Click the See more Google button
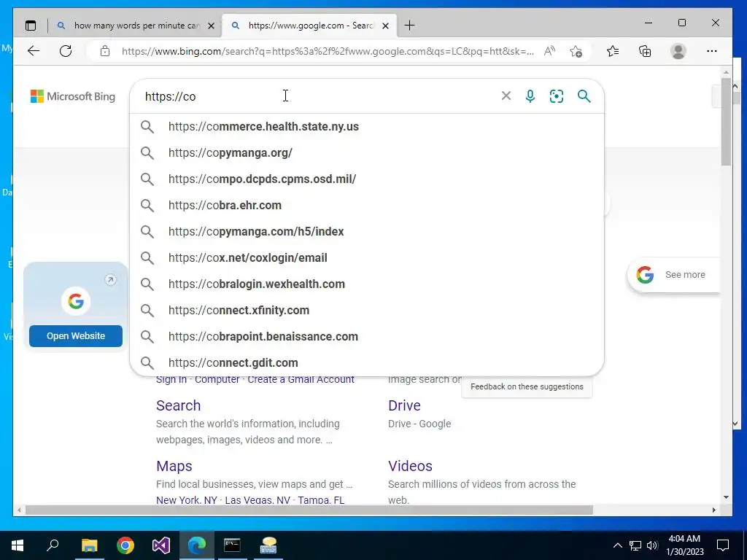The image size is (747, 560). [x=674, y=275]
